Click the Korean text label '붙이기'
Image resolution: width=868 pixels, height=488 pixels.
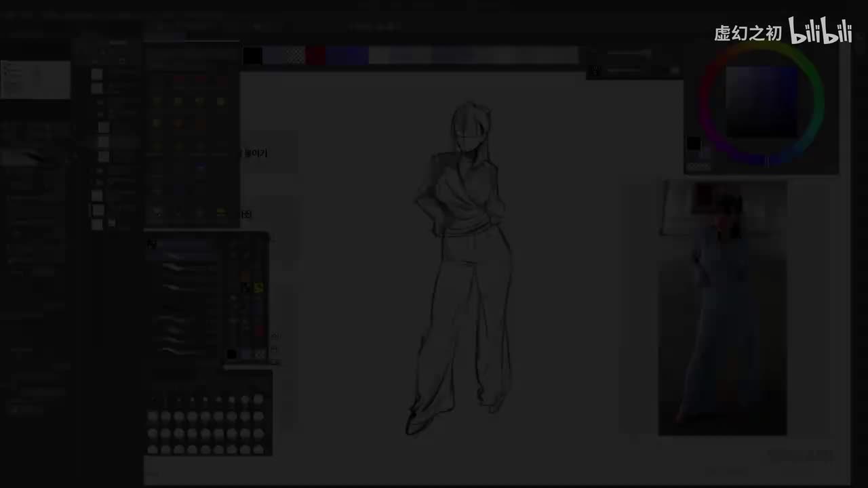[256, 153]
